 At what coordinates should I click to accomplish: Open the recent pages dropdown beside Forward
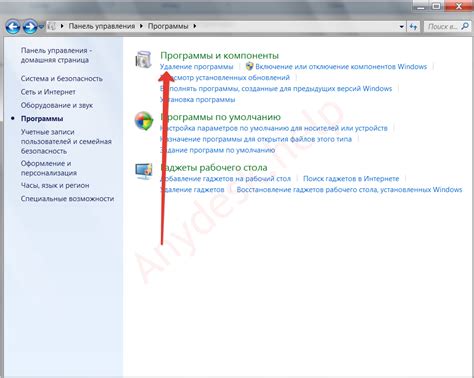tap(41, 26)
